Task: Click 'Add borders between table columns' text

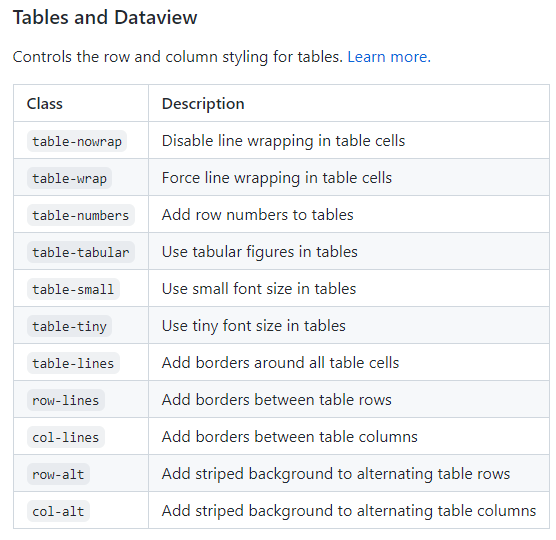Action: [290, 437]
